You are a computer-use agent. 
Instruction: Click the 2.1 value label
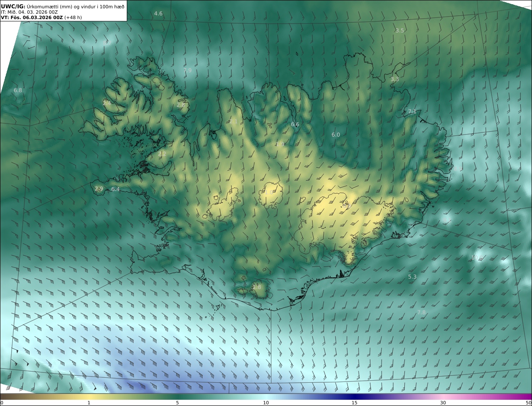pyautogui.click(x=234, y=122)
